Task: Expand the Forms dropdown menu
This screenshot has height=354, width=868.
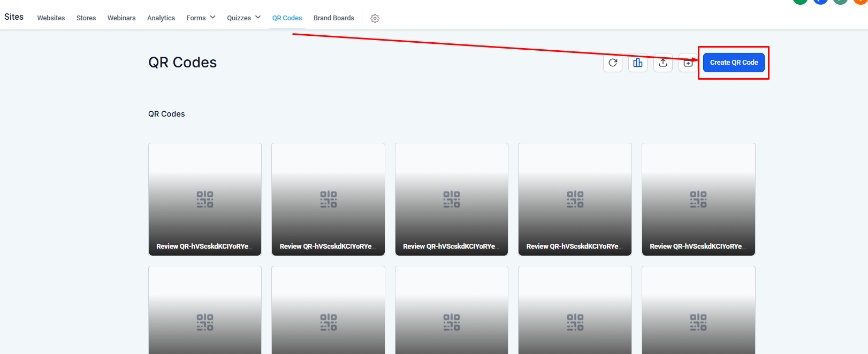Action: (201, 18)
